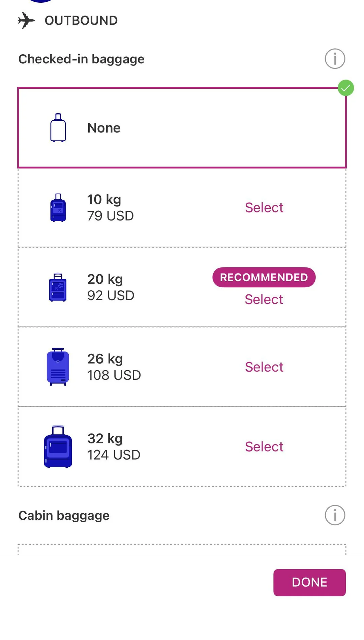Select 10 kg baggage for 79 USD
Screen dimensions: 364x640
(x=264, y=208)
